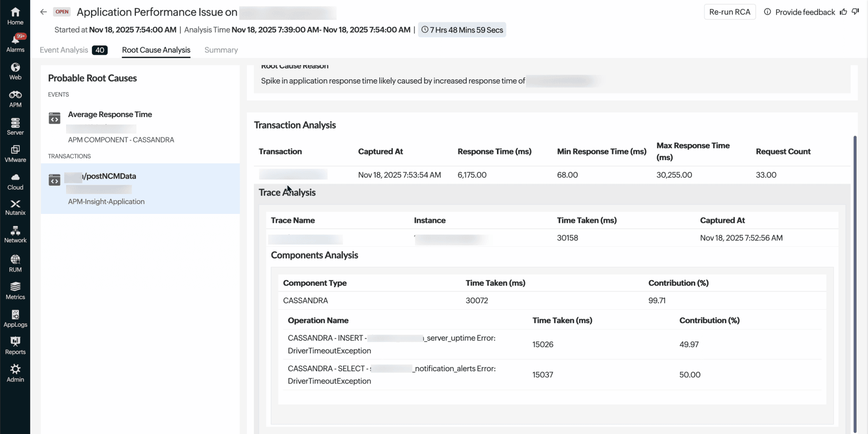Click the 49.97 contribution value

pyautogui.click(x=689, y=344)
